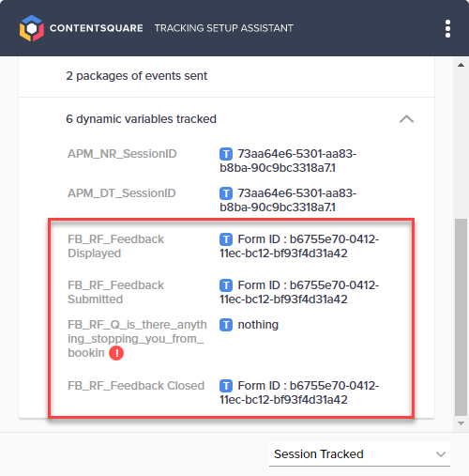This screenshot has height=476, width=469.
Task: Click the FB_RF_Feedback Closed variable name
Action: [136, 386]
